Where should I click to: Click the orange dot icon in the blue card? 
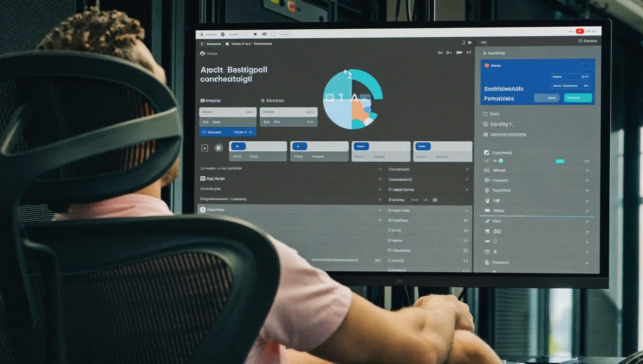(x=487, y=65)
